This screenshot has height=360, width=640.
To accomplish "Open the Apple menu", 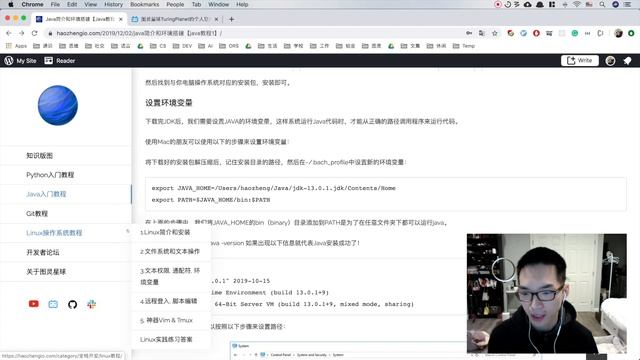I will [11, 4].
